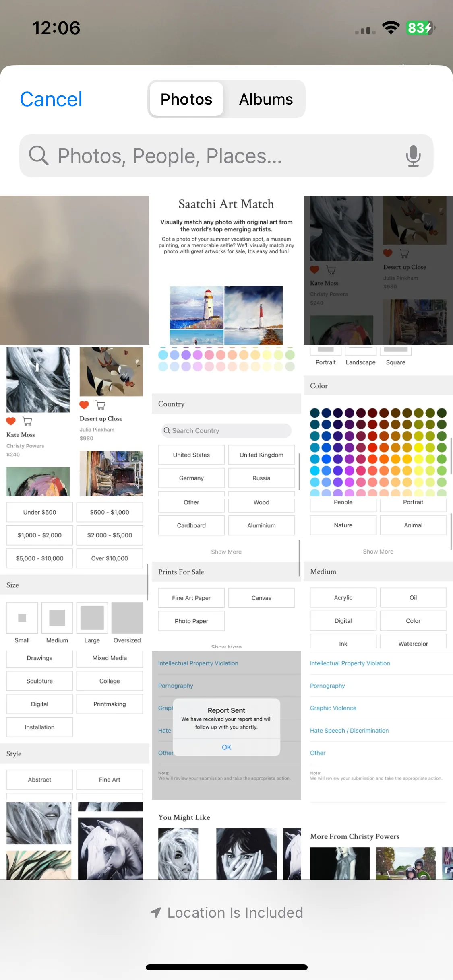Viewport: 453px width, 980px height.
Task: Select the blurred gray photo thumbnail
Action: tap(74, 270)
